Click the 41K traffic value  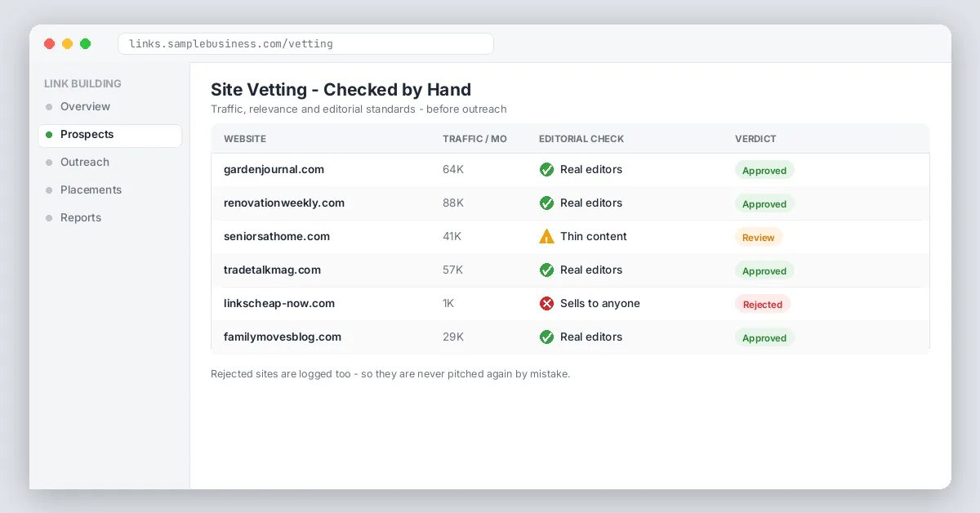tap(452, 237)
